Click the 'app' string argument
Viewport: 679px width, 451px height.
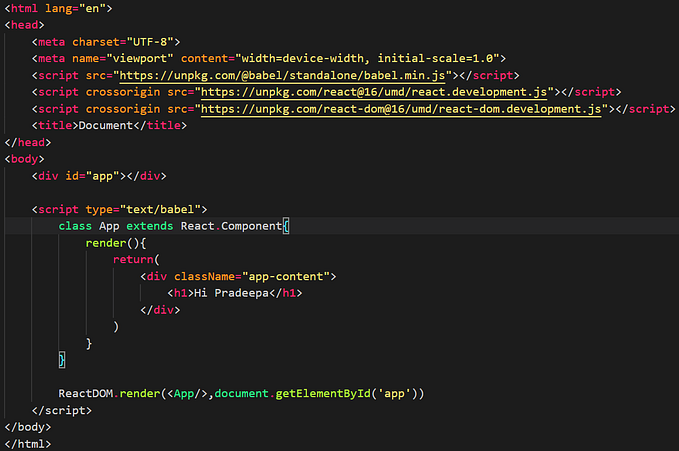tap(394, 394)
